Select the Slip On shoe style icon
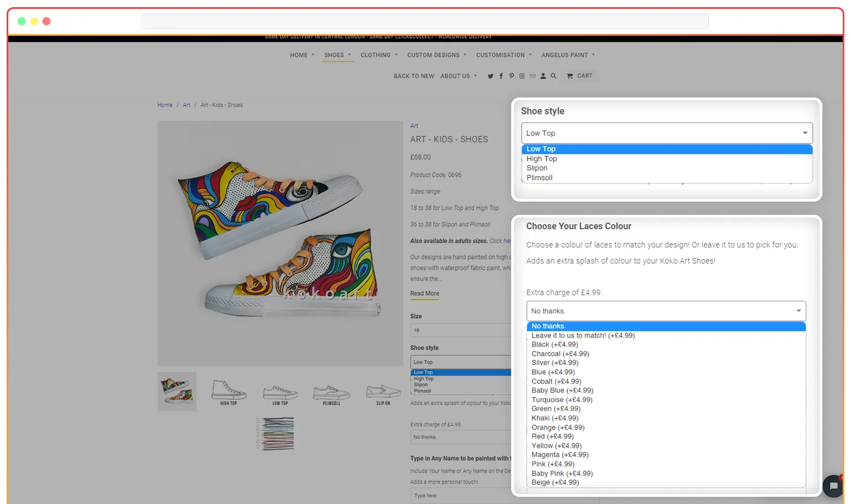 pyautogui.click(x=383, y=391)
